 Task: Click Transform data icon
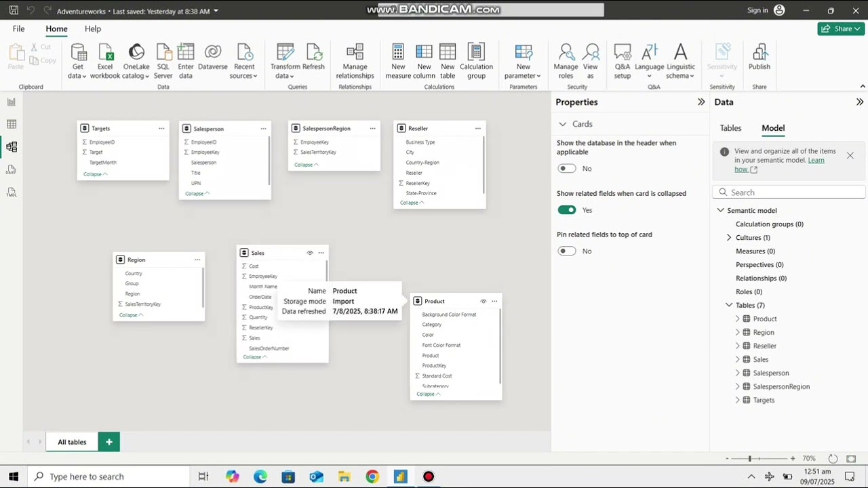point(285,53)
